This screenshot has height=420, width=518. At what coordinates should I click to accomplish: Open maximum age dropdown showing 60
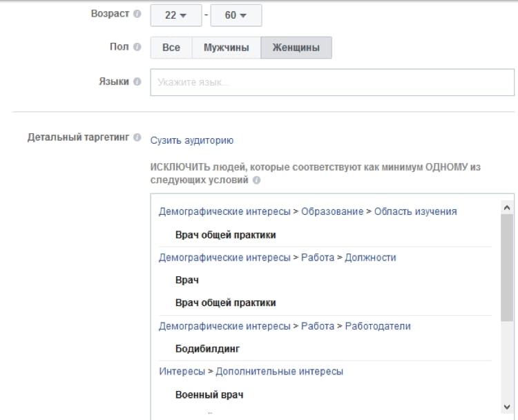click(236, 15)
